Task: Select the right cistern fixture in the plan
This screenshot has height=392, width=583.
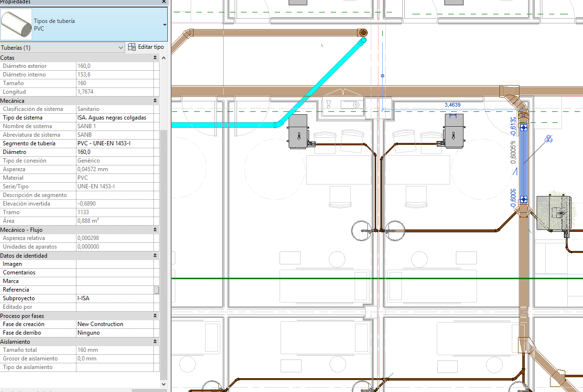Action: click(x=453, y=130)
